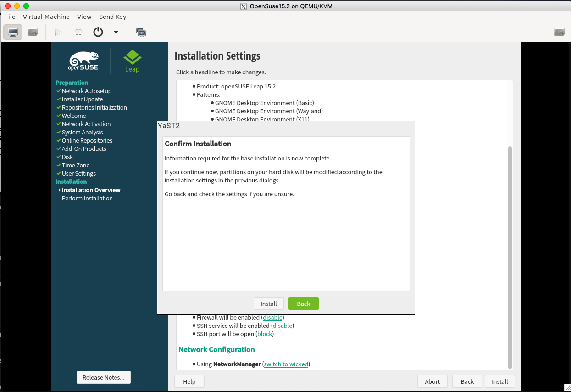Click the Abort button
Image resolution: width=571 pixels, height=392 pixels.
click(x=432, y=381)
